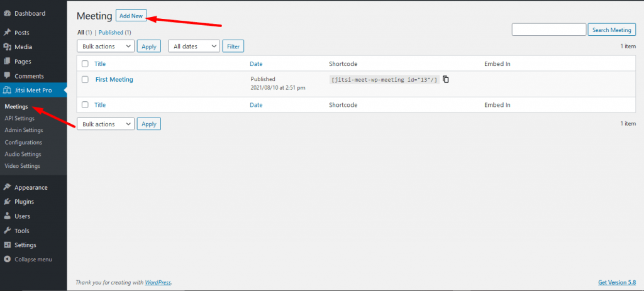Screen dimensions: 644x291
Task: Click the Add New button
Action: pyautogui.click(x=131, y=16)
